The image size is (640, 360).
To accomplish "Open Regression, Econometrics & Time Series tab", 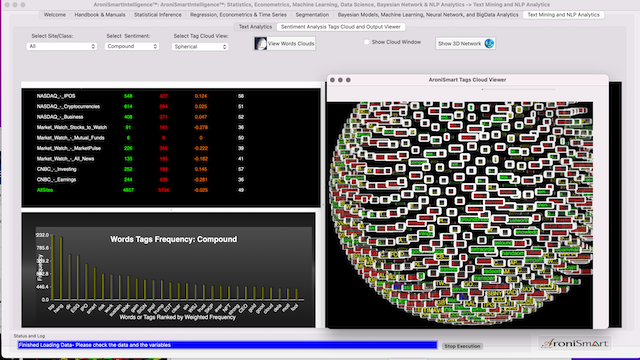I will [238, 15].
